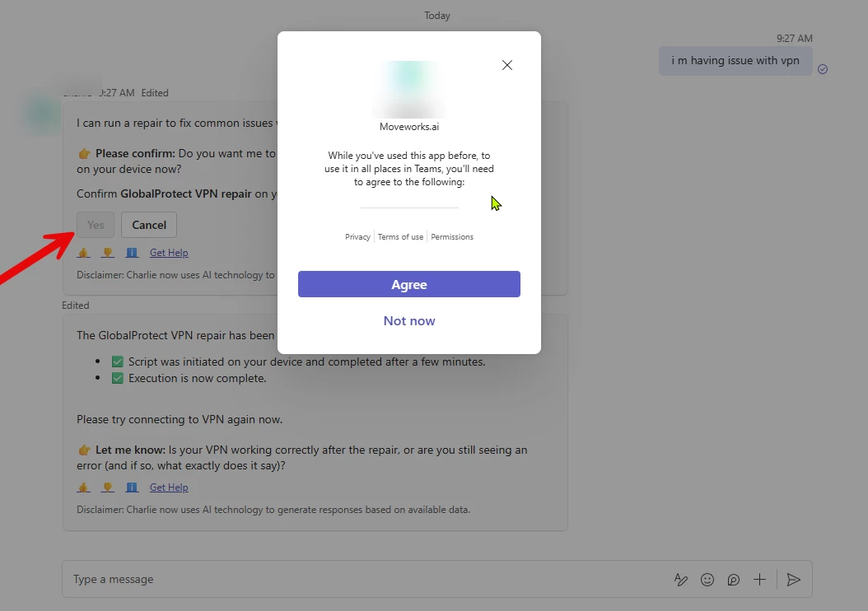Click 'Execution is now complete.' text
This screenshot has width=868, height=611.
click(197, 378)
